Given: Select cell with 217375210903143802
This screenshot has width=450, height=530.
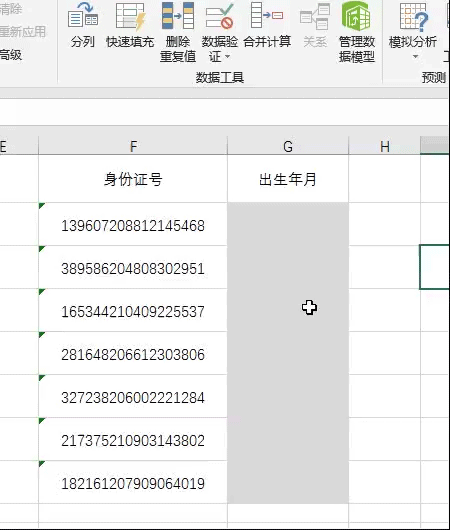Looking at the screenshot, I should pos(133,439).
